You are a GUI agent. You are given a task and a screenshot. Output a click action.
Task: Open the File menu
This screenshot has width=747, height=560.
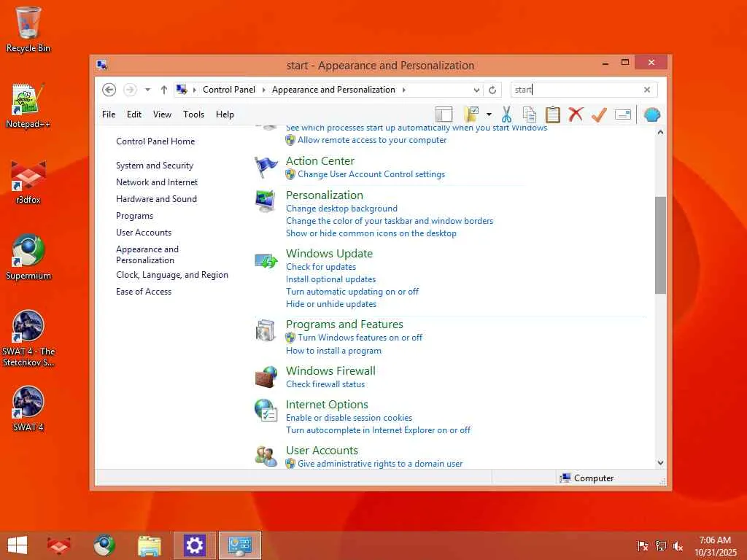point(109,114)
